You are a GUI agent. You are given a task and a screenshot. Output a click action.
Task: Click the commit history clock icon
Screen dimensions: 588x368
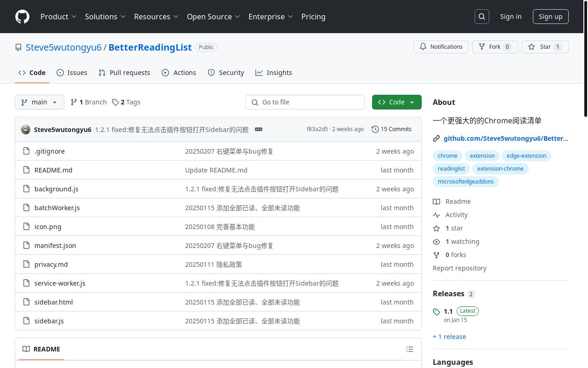375,129
